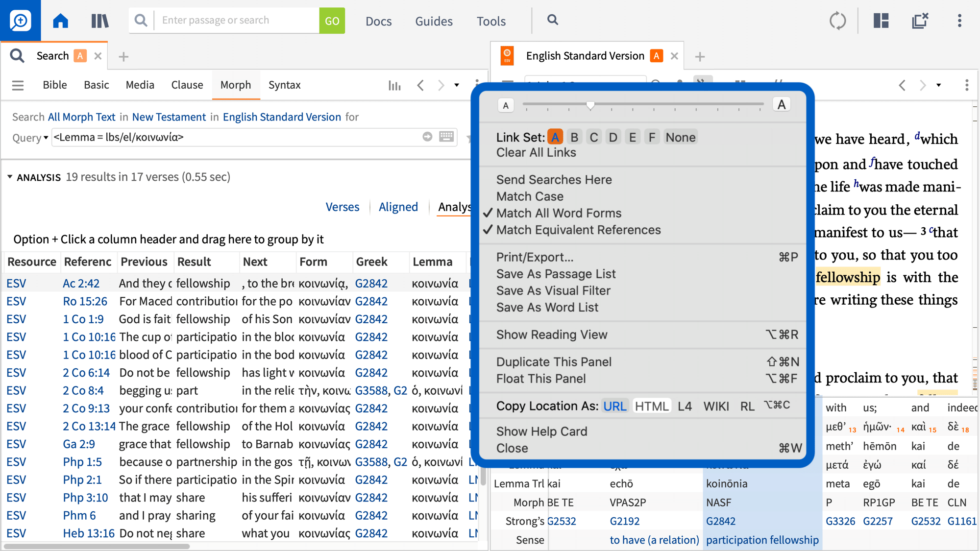Copy location as HTML
The height and width of the screenshot is (551, 980).
(x=651, y=406)
